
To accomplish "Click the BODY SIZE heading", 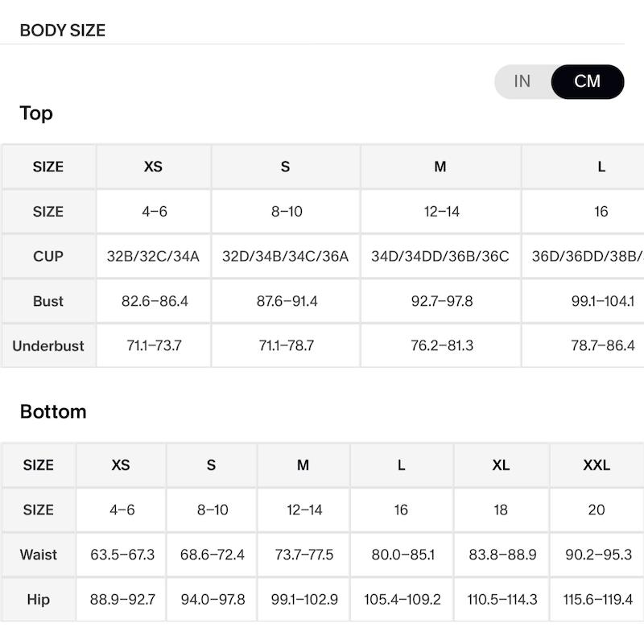I will [x=63, y=31].
